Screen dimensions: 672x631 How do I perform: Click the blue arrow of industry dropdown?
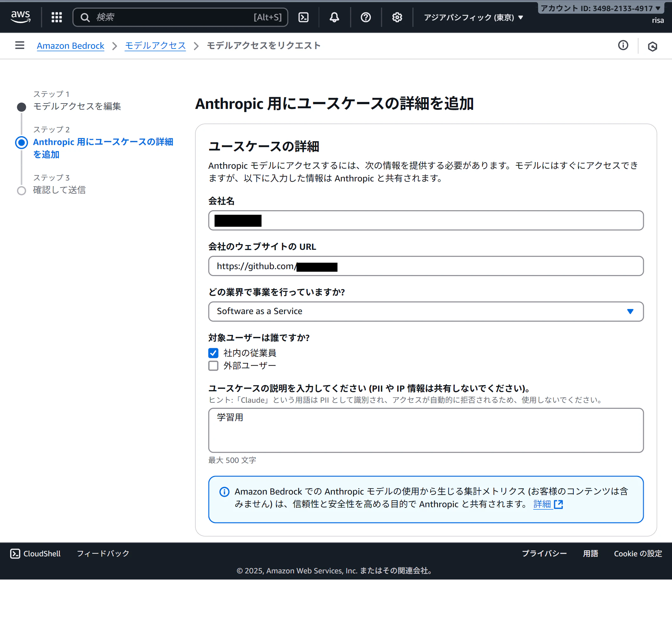(630, 311)
